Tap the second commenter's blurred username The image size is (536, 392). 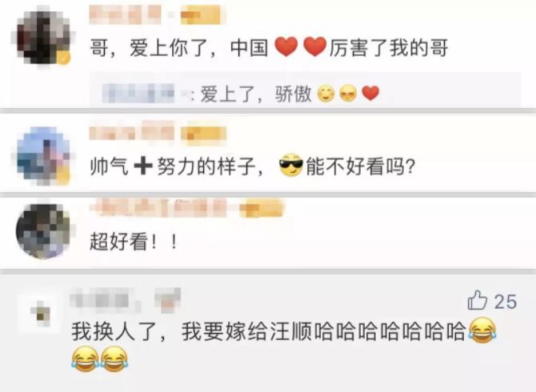click(132, 132)
